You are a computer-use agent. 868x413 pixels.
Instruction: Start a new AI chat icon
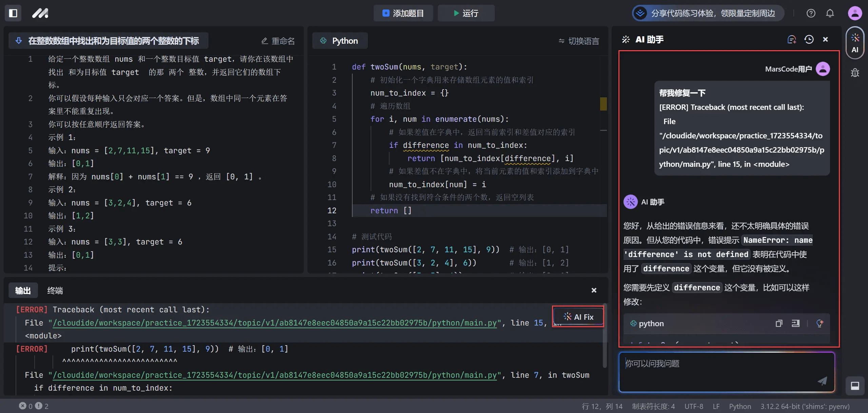click(x=791, y=40)
